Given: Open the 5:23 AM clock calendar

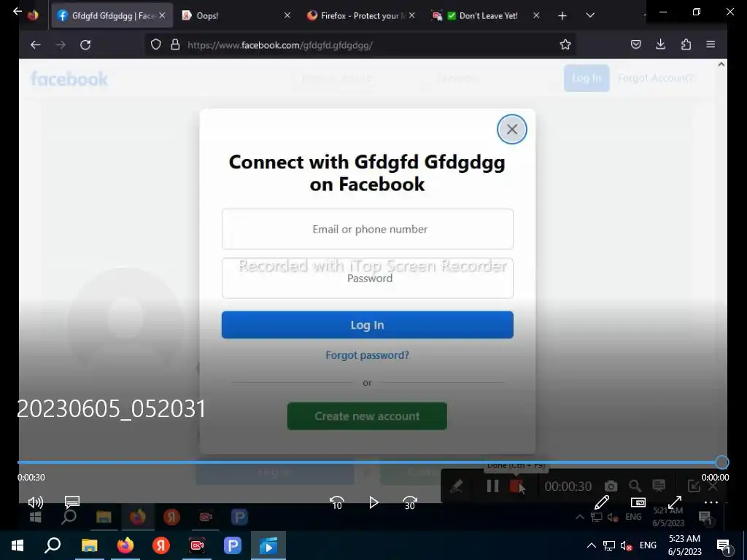Looking at the screenshot, I should coord(684,545).
